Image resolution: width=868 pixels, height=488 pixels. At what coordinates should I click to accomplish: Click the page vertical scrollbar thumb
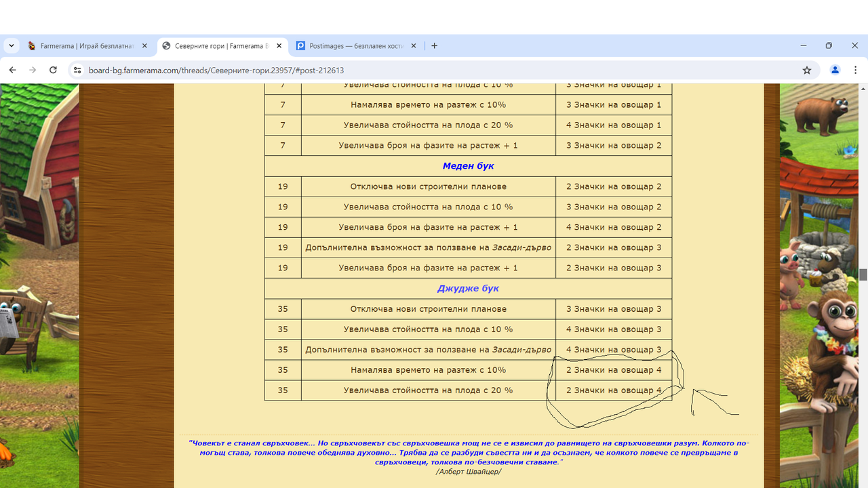(x=863, y=274)
